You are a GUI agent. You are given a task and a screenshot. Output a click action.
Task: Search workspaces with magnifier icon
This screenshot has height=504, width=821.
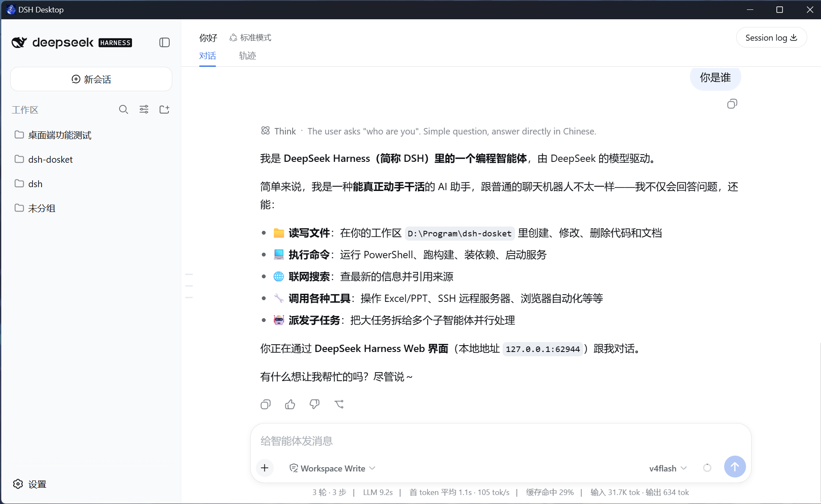click(x=123, y=110)
